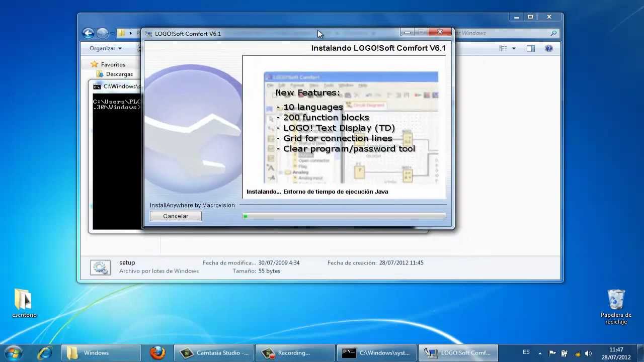Image resolution: width=644 pixels, height=362 pixels.
Task: Click the Forward arrow in Explorer window
Action: point(102,33)
